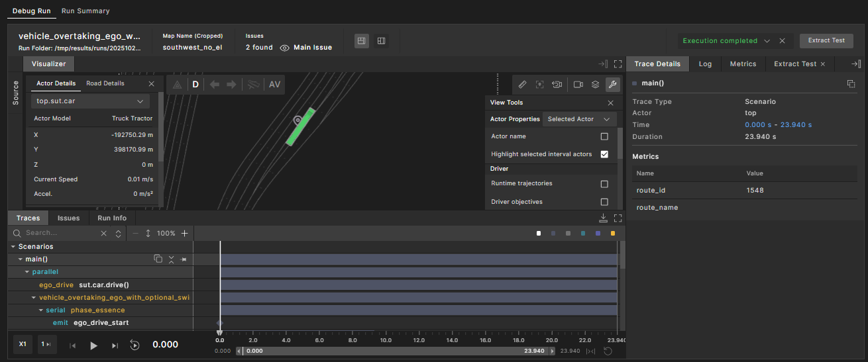Open the Selected Actor dropdown
The height and width of the screenshot is (362, 868).
click(579, 119)
